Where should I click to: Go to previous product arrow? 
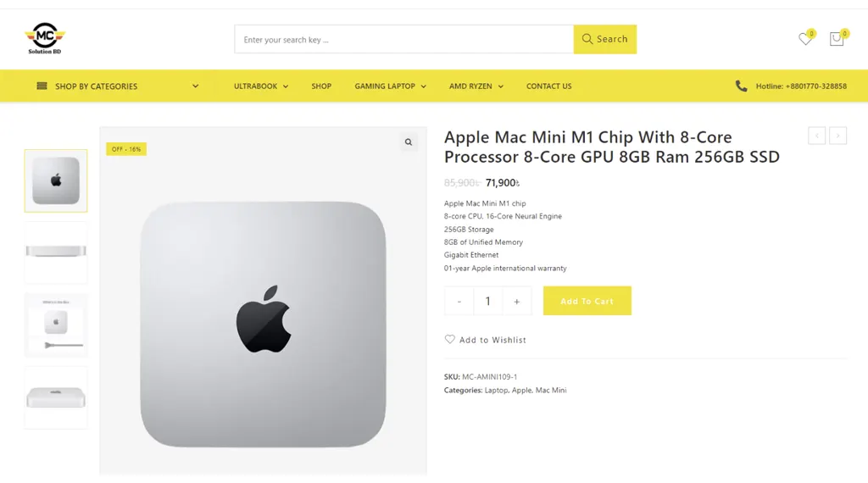pyautogui.click(x=817, y=136)
